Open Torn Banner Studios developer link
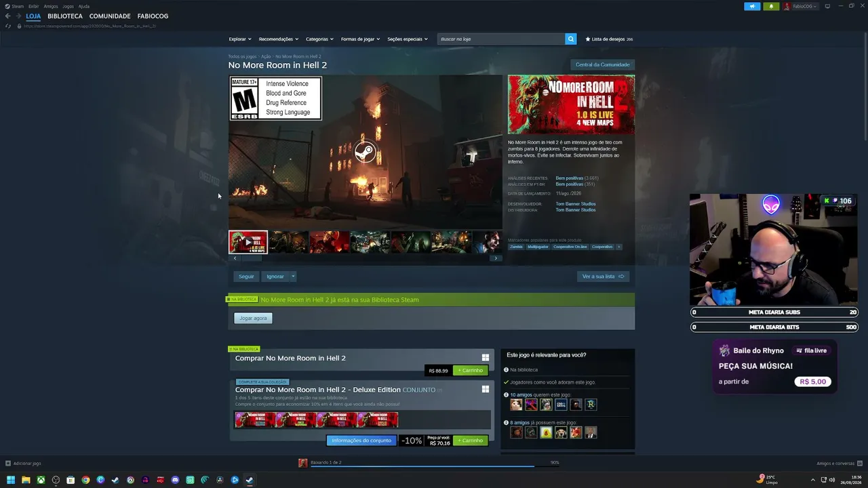The height and width of the screenshot is (488, 868). 576,204
